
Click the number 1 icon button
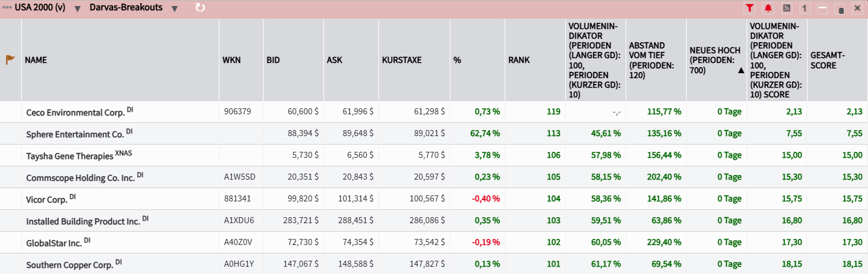(x=805, y=8)
